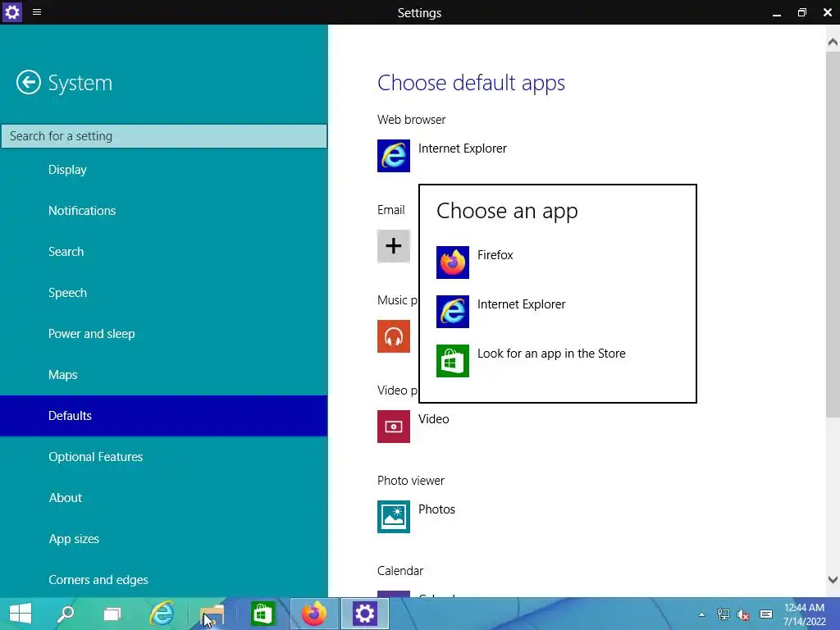
Task: Click the Internet Explorer web browser default icon
Action: point(393,156)
